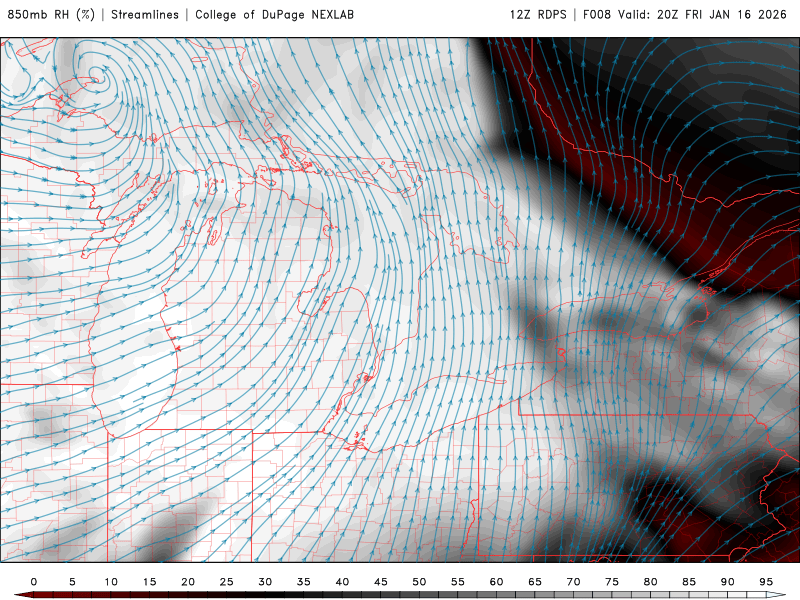The width and height of the screenshot is (800, 600).
Task: Select the "95" value on the color scale
Action: pos(766,582)
